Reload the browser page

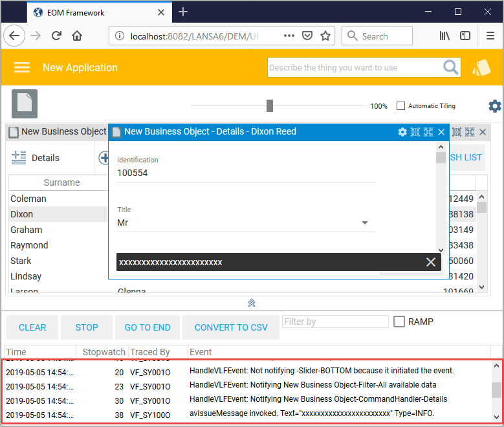coord(56,36)
